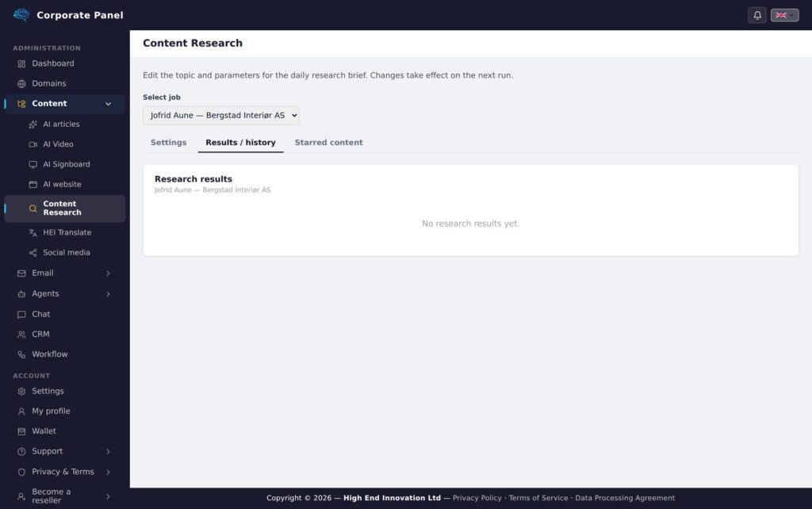The height and width of the screenshot is (509, 812).
Task: Click the My profile person icon
Action: point(21,411)
